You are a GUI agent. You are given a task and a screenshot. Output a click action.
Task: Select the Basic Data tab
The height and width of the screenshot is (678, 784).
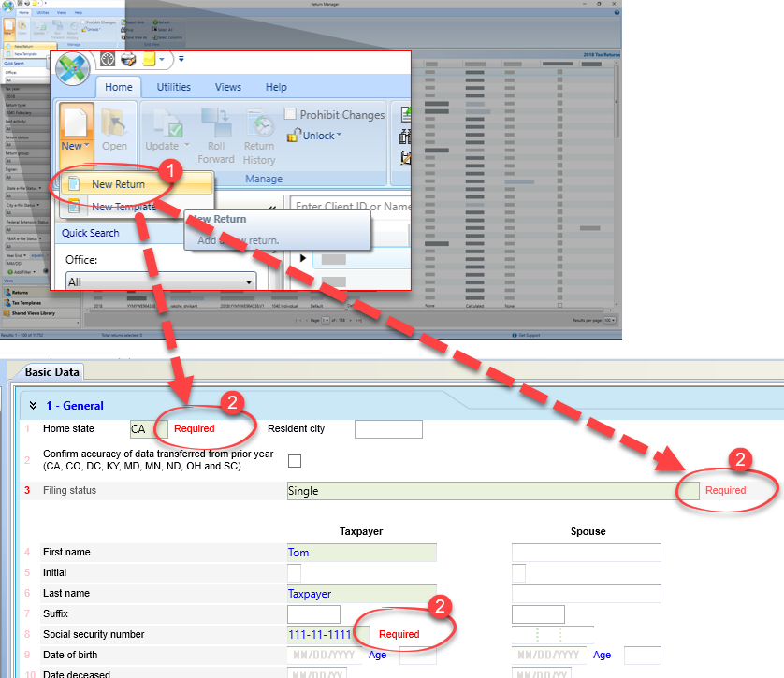pos(52,372)
